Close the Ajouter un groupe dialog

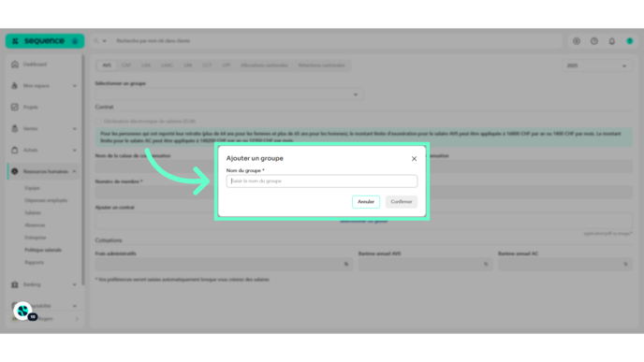[414, 159]
